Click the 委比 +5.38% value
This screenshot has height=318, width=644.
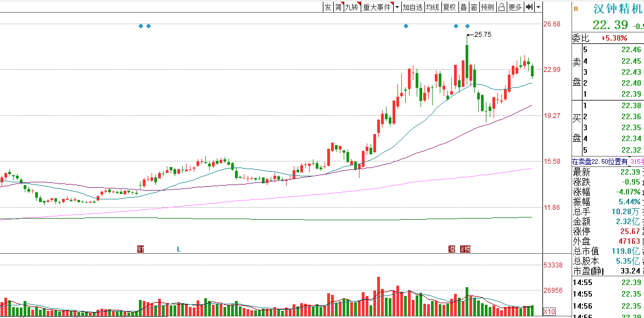click(x=614, y=38)
